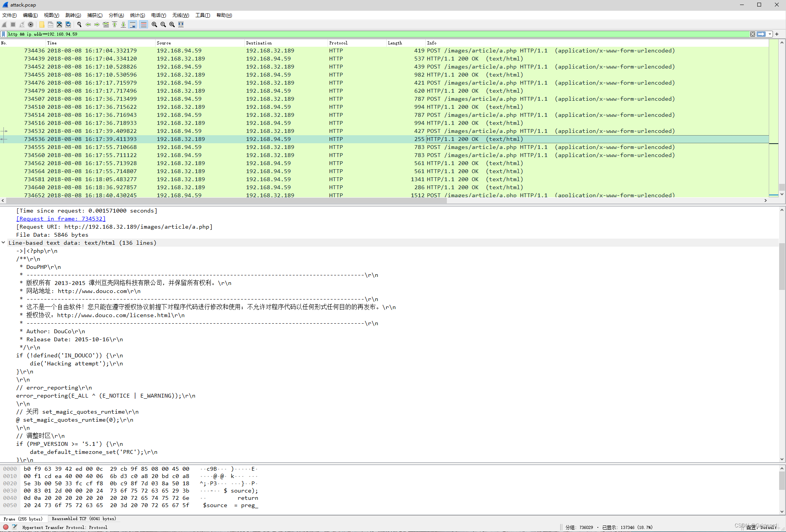
Task: Go forward to next packet arrow
Action: coord(97,25)
